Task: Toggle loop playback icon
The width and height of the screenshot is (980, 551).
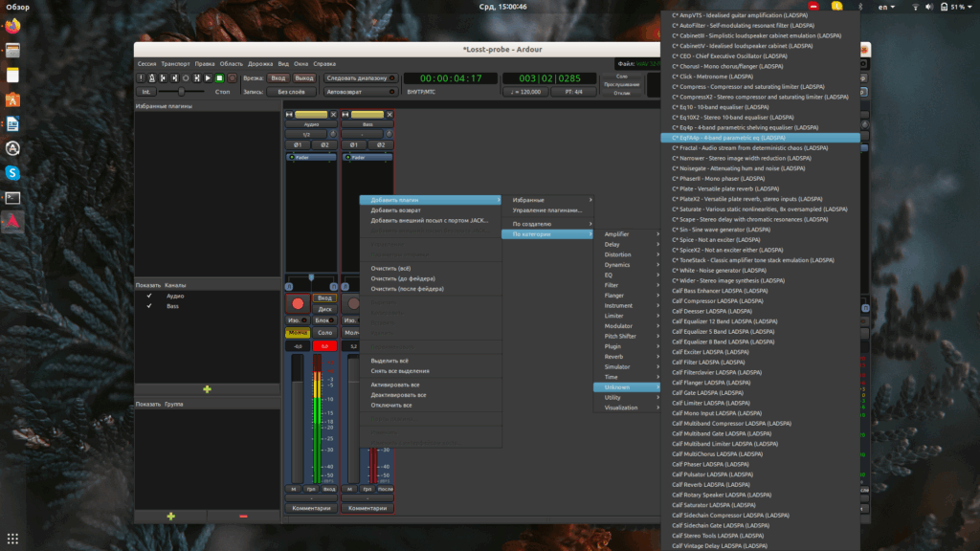Action: pyautogui.click(x=186, y=78)
